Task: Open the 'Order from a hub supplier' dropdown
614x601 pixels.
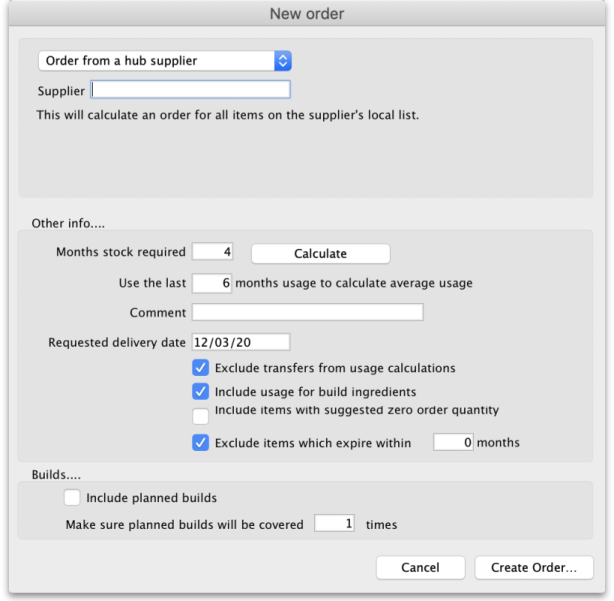Action: [164, 61]
